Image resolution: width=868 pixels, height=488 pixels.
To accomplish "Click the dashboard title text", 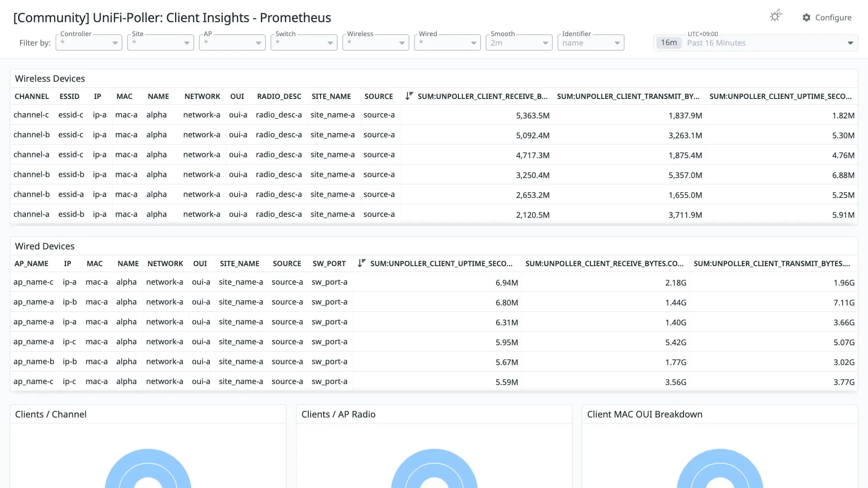I will coord(172,18).
